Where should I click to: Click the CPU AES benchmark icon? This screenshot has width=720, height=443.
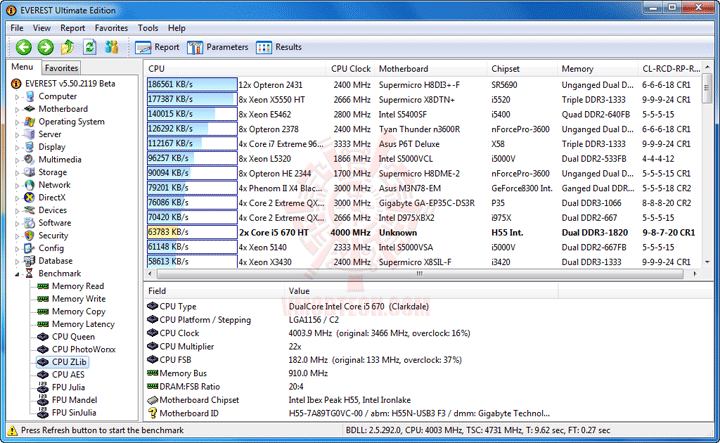pos(43,375)
